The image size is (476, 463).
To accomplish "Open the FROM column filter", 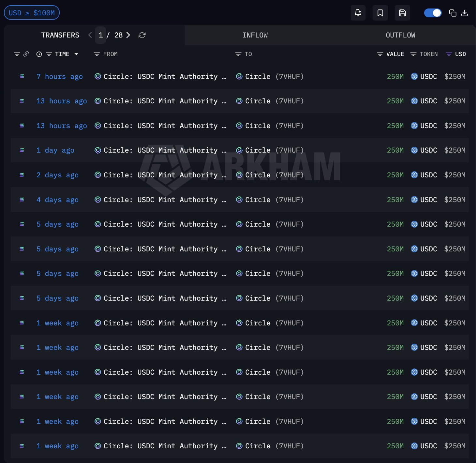I will coord(97,54).
